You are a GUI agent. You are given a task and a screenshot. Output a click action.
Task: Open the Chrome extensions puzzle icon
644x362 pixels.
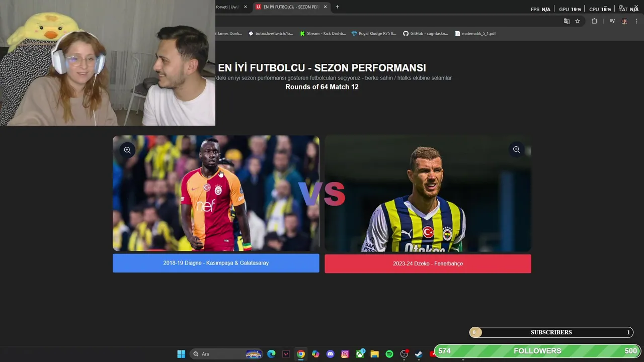pyautogui.click(x=594, y=21)
